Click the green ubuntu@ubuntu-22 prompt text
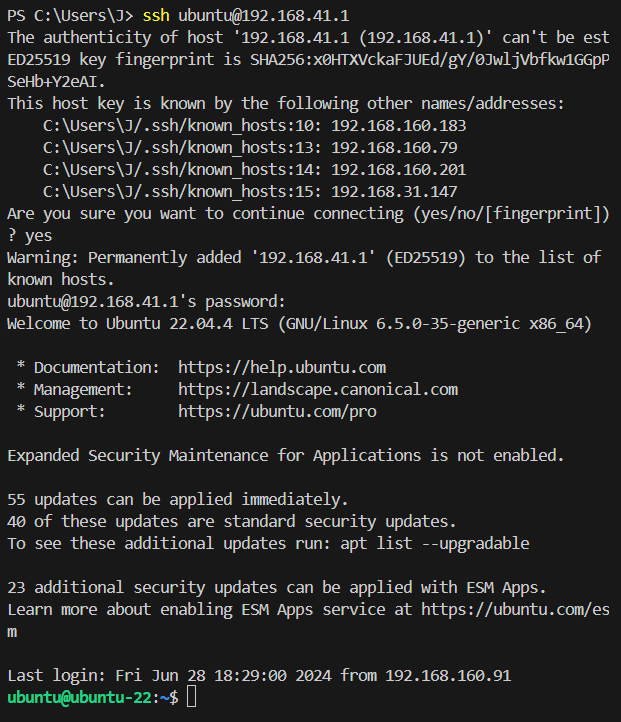621x722 pixels. pyautogui.click(x=75, y=697)
